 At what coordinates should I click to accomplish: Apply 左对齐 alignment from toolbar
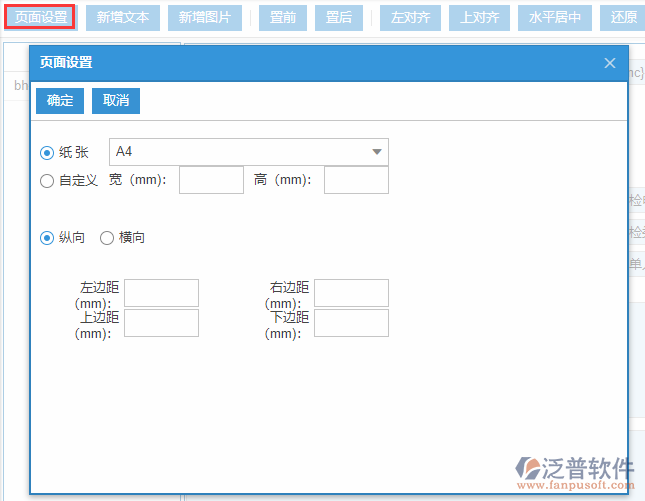tap(410, 18)
